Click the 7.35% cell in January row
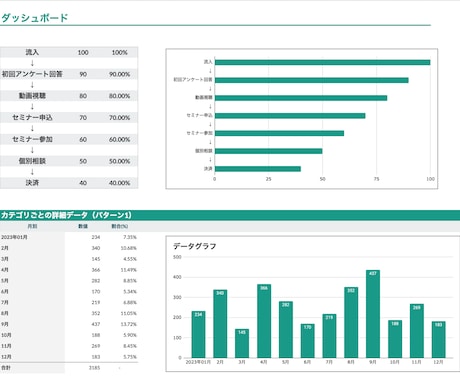Viewport: 460px width, 380px height. pyautogui.click(x=130, y=237)
